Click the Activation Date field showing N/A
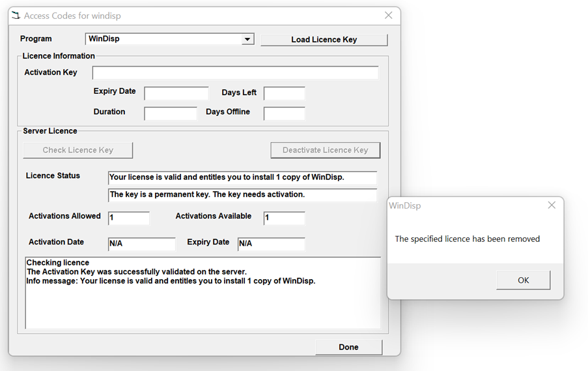Image resolution: width=588 pixels, height=371 pixels. [141, 244]
